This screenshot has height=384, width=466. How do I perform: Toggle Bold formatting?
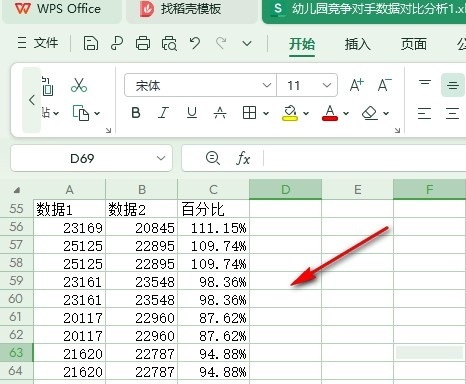(x=136, y=113)
